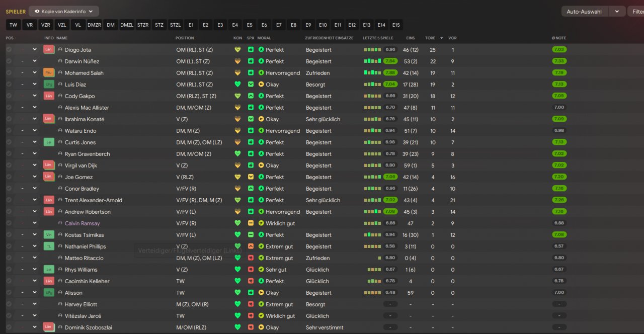Image resolution: width=644 pixels, height=334 pixels.
Task: Click the yellow Okay morale icon for Ibrahima Konaté
Action: (x=261, y=119)
